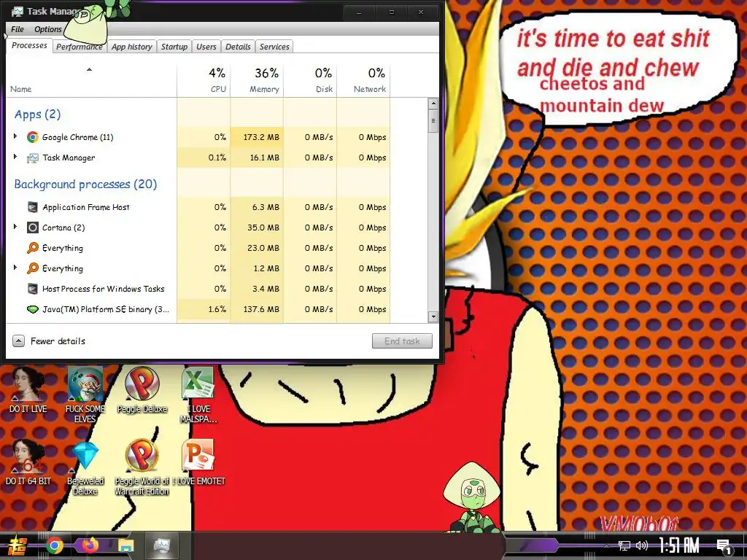Viewport: 747px width, 560px height.
Task: Sort processes by CPU column
Action: pos(204,80)
